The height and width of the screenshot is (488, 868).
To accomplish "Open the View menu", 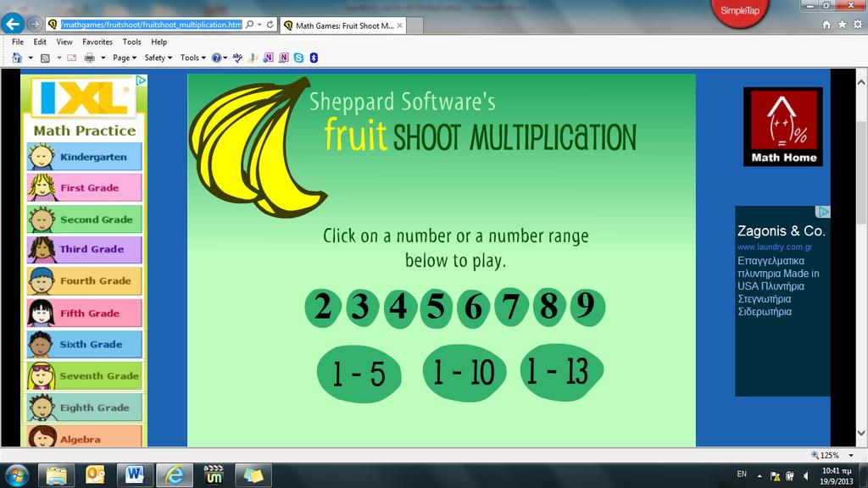I will pos(64,42).
